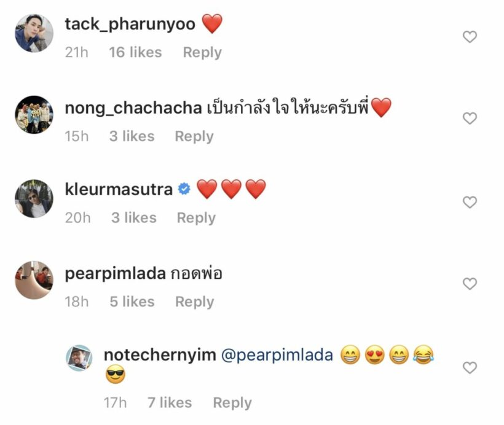The image size is (504, 425).
Task: Open notechernyim's profile picture
Action: (x=79, y=357)
